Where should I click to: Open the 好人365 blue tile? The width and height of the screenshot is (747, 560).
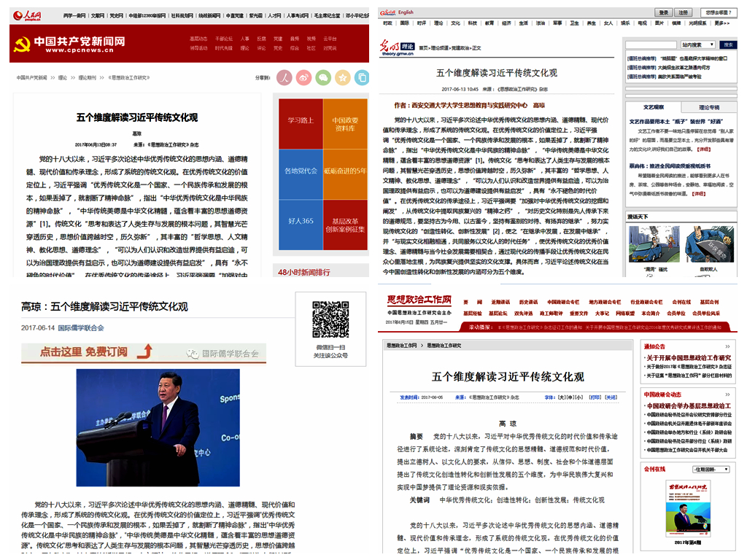[x=301, y=225]
